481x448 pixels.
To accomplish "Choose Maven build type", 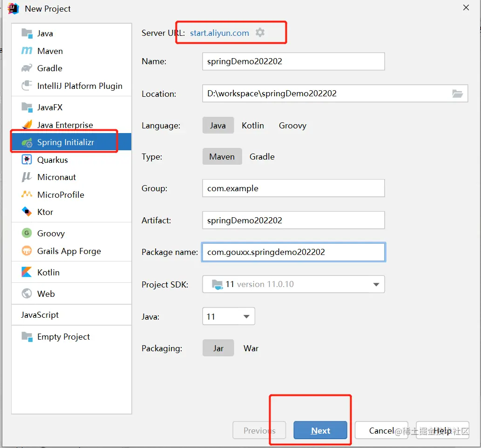I will (x=222, y=157).
